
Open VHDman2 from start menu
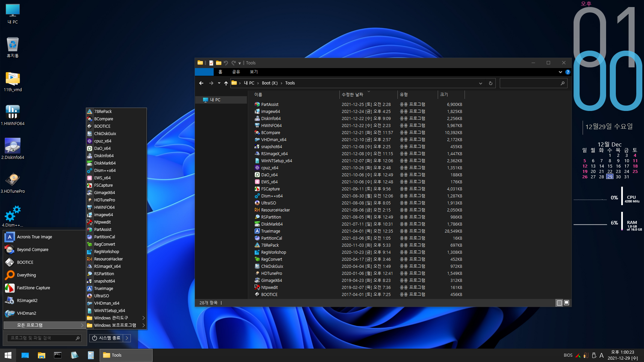pyautogui.click(x=44, y=313)
